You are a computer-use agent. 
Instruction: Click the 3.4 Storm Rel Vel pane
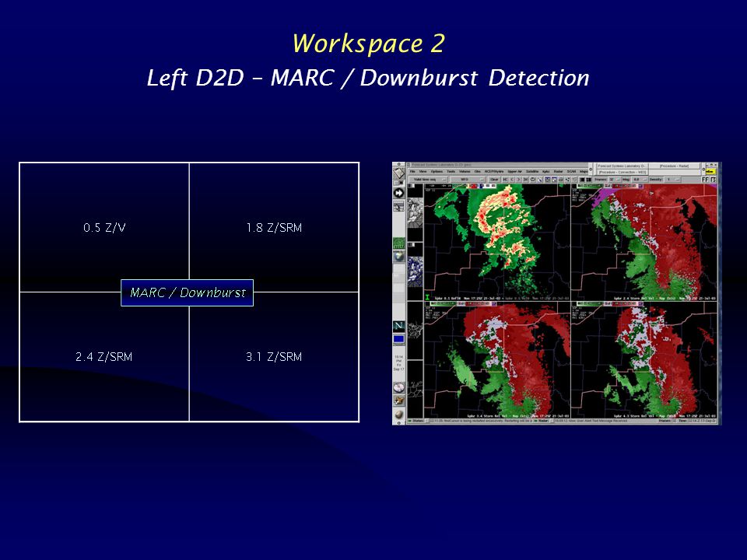pos(496,360)
